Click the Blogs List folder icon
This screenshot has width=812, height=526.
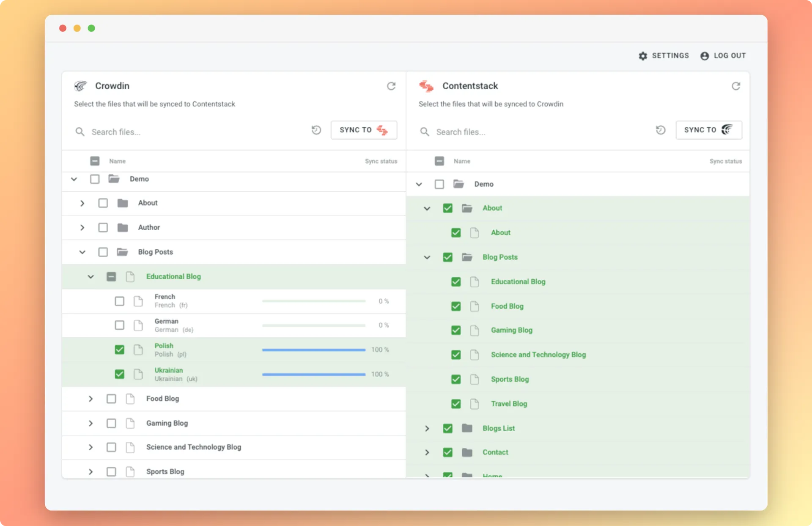pos(467,428)
